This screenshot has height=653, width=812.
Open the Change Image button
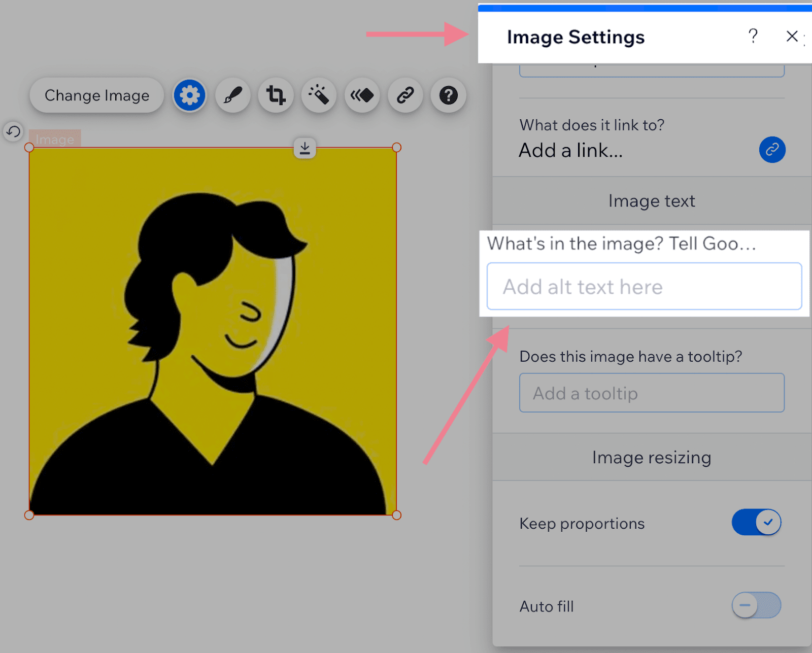pyautogui.click(x=96, y=95)
